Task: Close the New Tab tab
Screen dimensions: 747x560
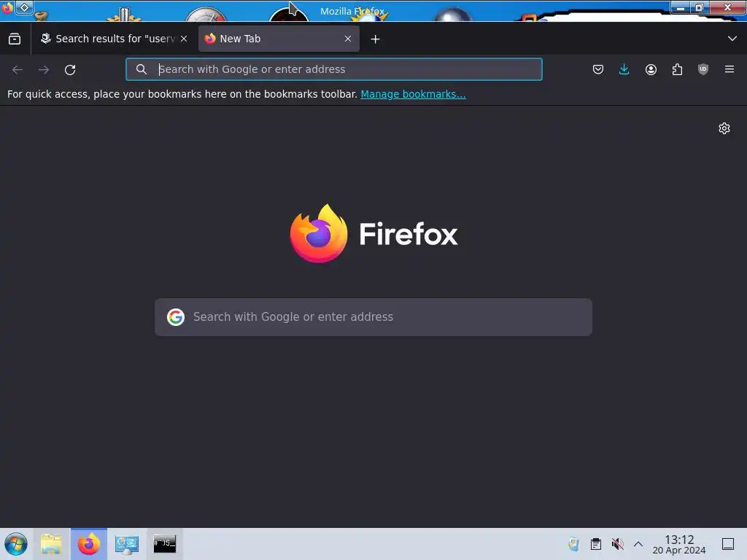Action: [x=348, y=39]
